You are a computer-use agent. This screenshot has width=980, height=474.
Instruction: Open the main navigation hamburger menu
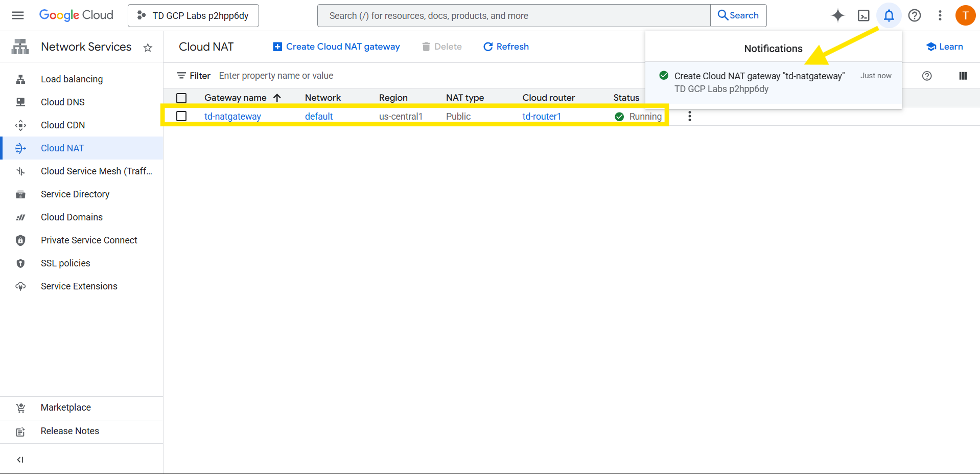18,15
